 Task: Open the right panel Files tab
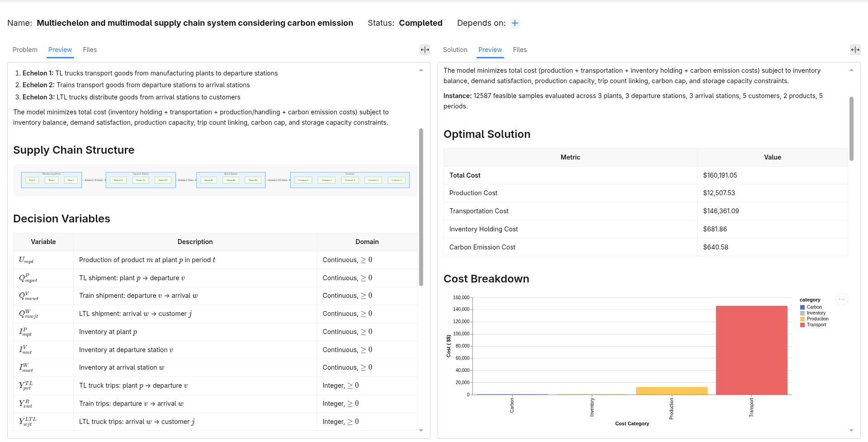click(x=520, y=50)
